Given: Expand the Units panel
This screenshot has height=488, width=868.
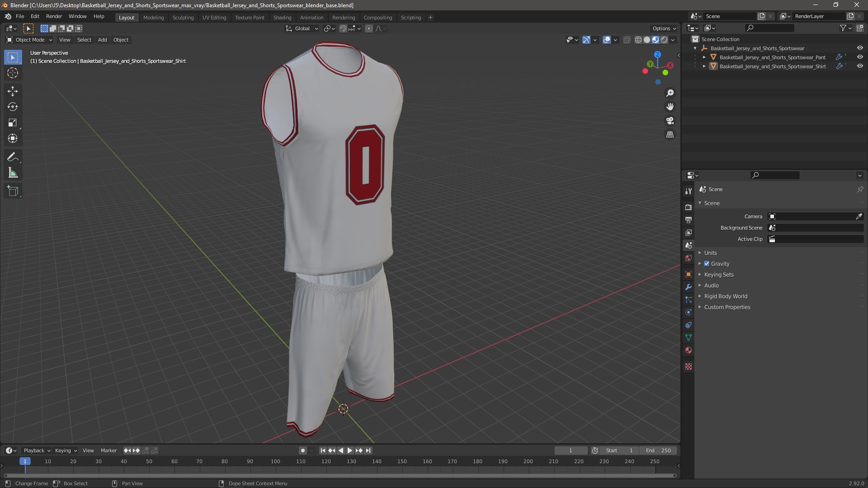Looking at the screenshot, I should 710,253.
